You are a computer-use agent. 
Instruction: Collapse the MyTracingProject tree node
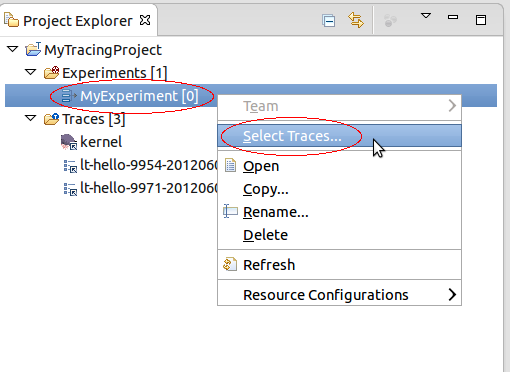click(x=13, y=49)
